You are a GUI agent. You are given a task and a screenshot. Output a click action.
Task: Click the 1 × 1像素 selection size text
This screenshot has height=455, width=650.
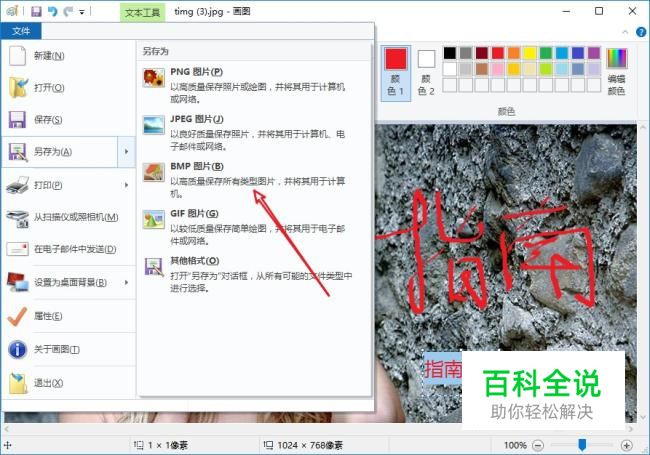click(x=168, y=445)
